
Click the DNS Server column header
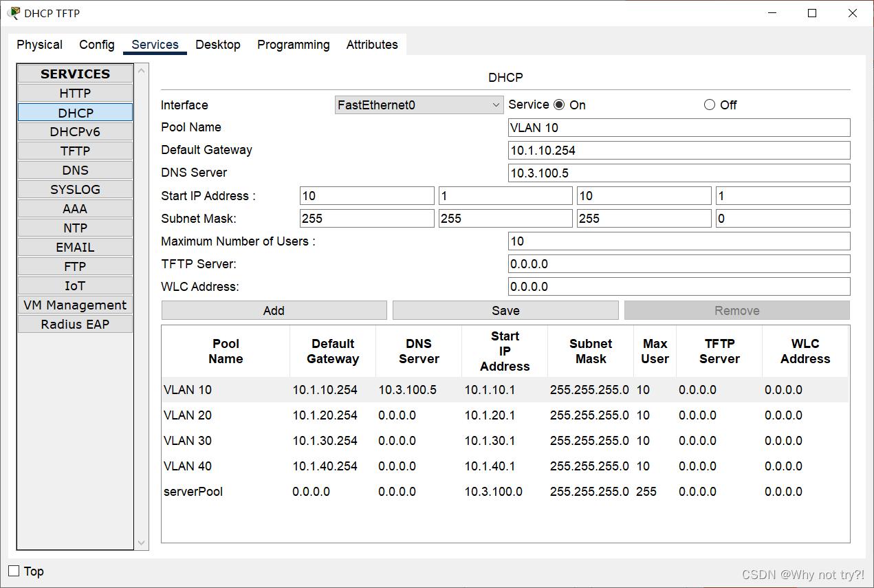pos(419,351)
